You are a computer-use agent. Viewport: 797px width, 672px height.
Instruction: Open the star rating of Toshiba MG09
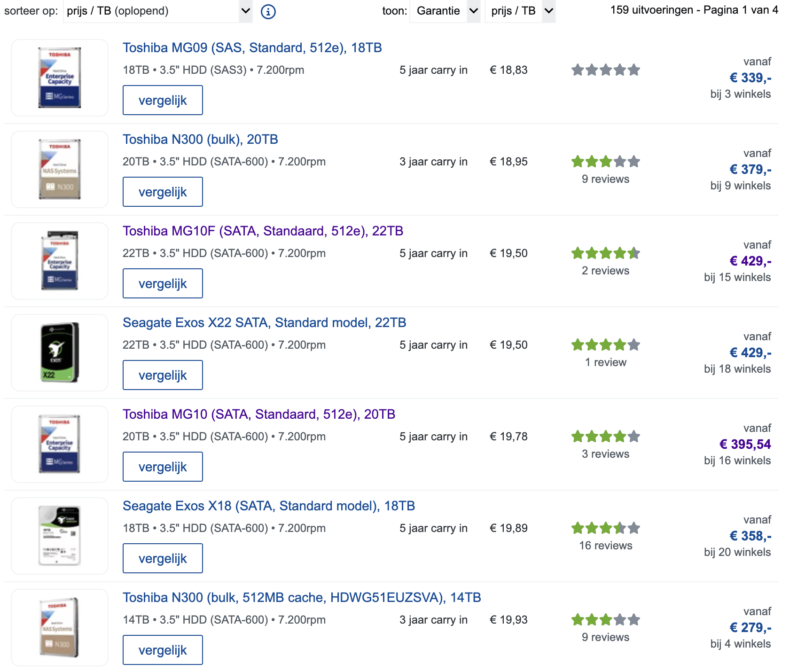pyautogui.click(x=605, y=70)
